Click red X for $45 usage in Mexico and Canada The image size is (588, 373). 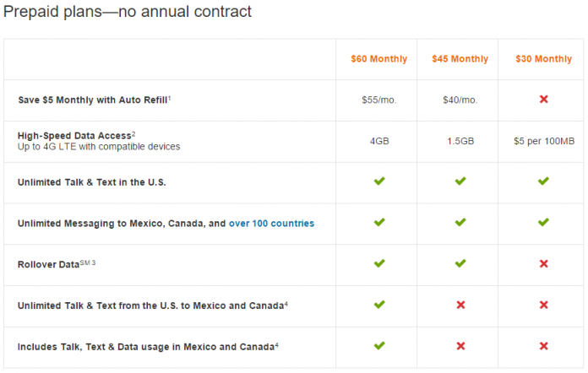pos(461,346)
